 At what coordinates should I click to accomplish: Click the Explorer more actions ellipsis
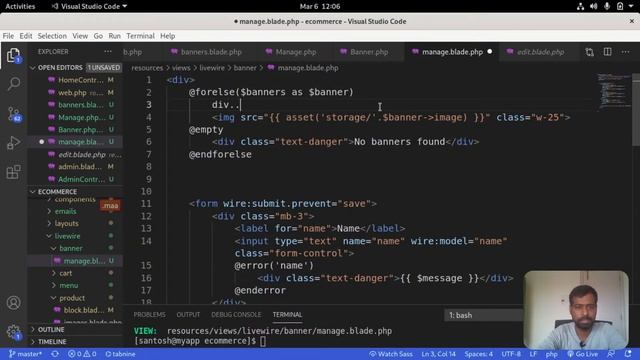108,52
